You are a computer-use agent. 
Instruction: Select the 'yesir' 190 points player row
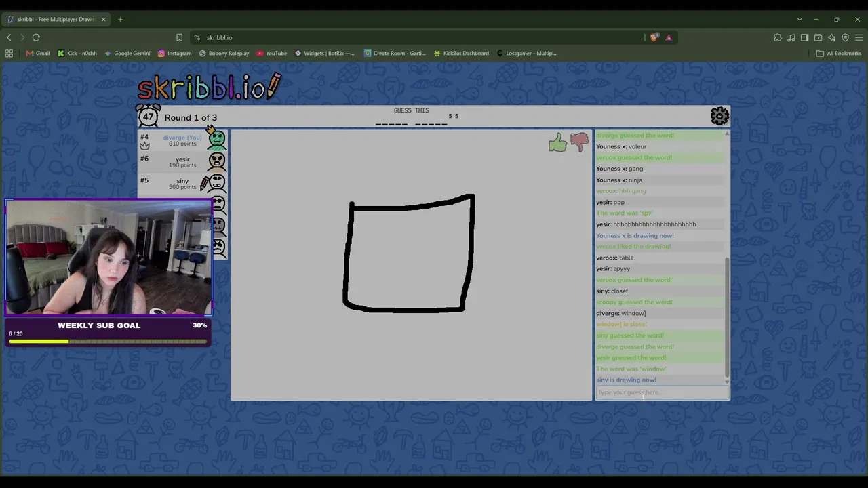[182, 161]
